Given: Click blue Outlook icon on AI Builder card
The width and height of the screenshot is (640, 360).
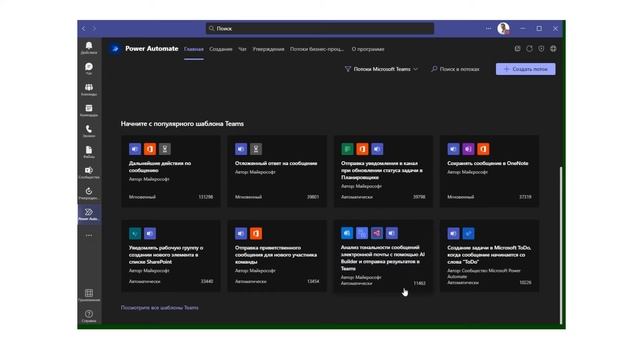Looking at the screenshot, I should (x=347, y=233).
